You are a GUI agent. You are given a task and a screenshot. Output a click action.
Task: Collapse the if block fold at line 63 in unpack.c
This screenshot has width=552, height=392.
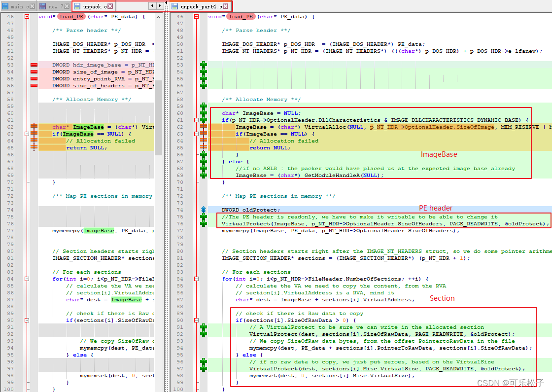[27, 134]
